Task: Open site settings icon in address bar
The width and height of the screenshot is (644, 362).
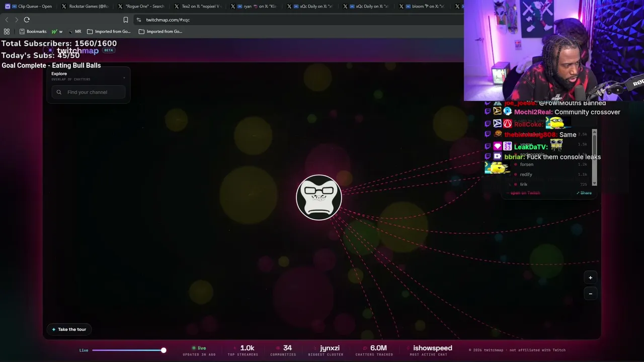Action: pos(138,20)
